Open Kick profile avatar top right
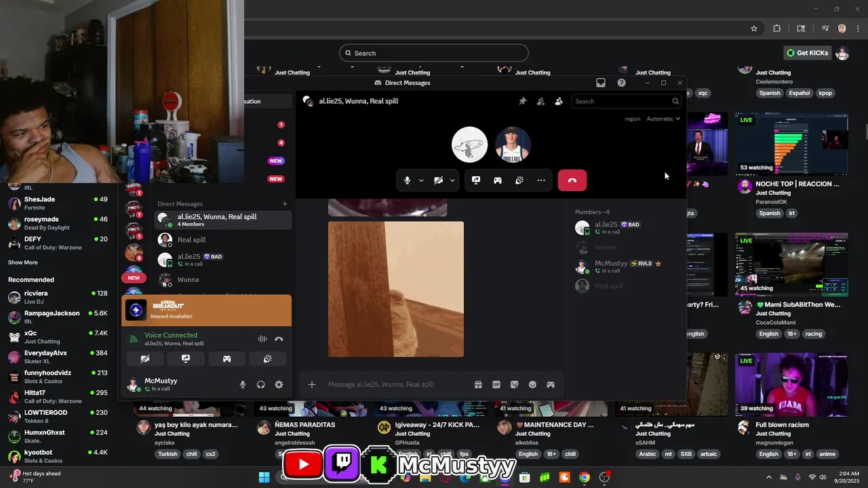The height and width of the screenshot is (488, 868). coord(842,53)
